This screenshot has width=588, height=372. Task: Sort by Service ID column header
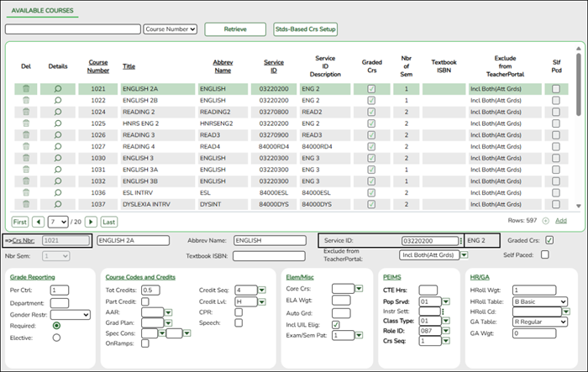tap(274, 66)
